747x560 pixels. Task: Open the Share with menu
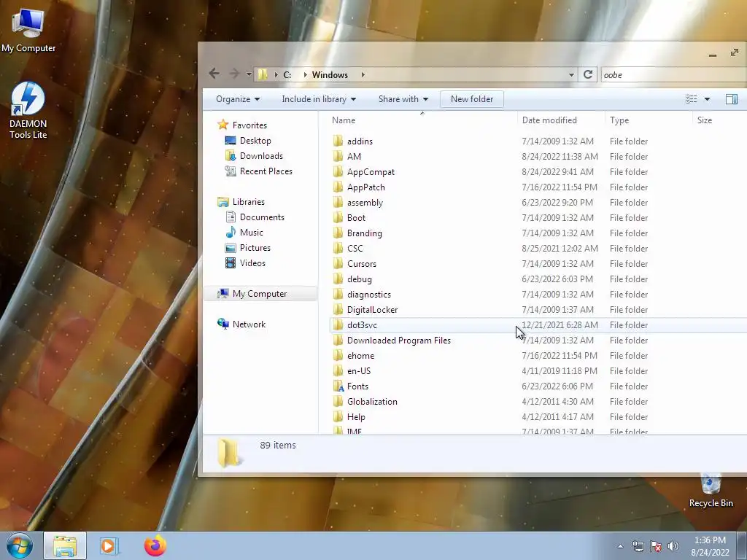(403, 99)
